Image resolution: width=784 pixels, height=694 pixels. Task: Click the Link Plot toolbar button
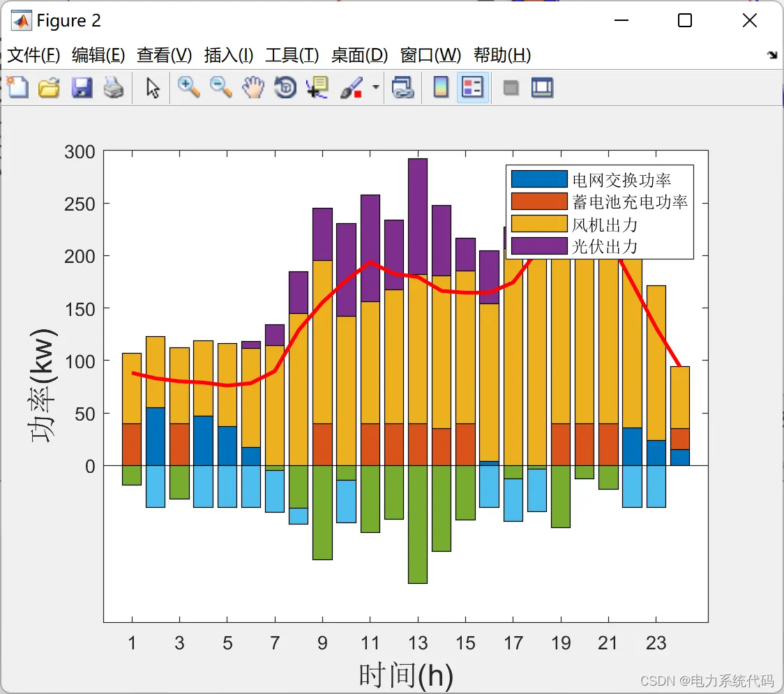tap(403, 87)
